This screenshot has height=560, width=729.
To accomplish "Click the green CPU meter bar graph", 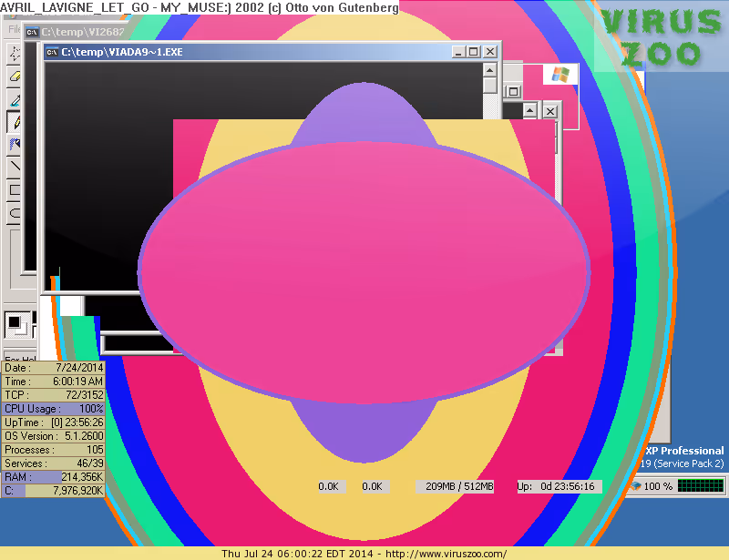I will [701, 486].
